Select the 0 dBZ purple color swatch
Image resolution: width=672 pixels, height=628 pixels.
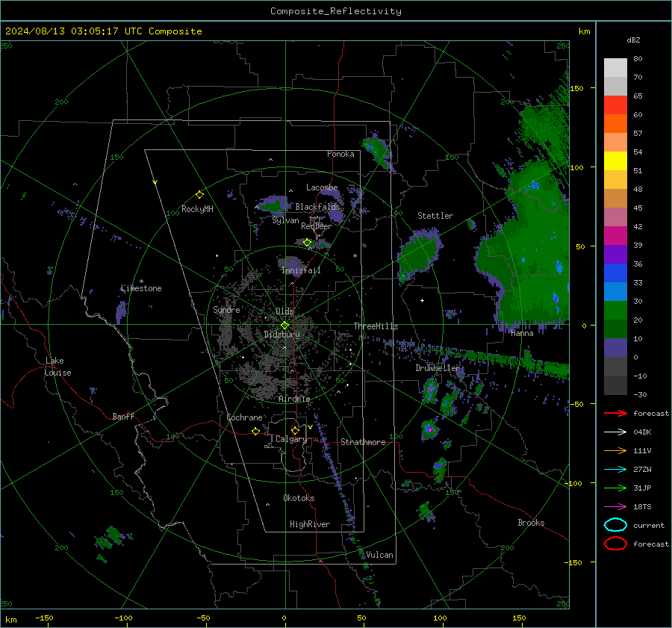click(x=615, y=348)
